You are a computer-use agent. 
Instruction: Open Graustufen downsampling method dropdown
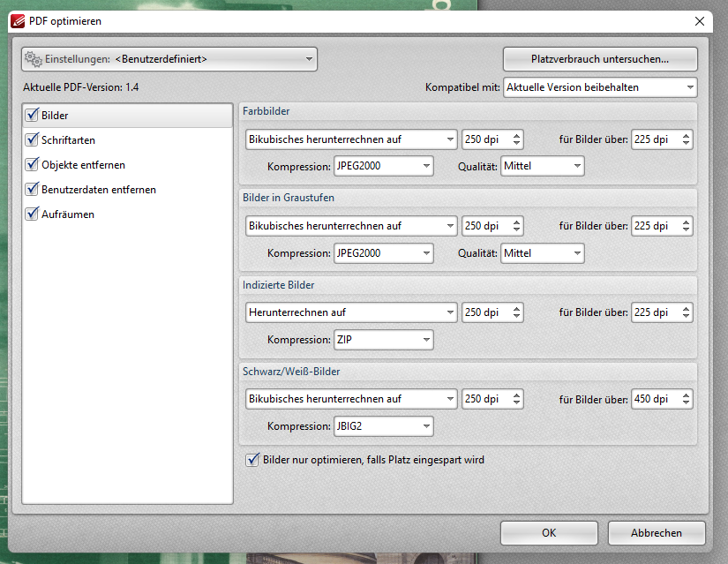click(x=351, y=226)
